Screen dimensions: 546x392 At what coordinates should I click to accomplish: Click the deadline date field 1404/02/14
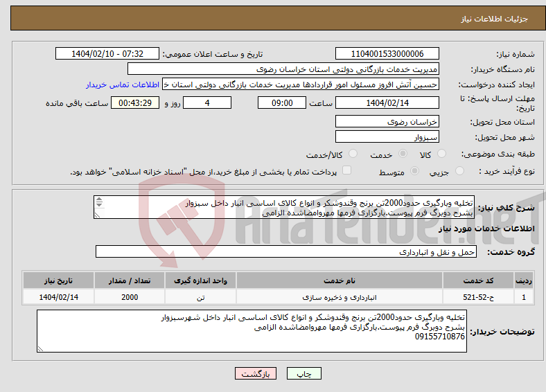[x=387, y=103]
